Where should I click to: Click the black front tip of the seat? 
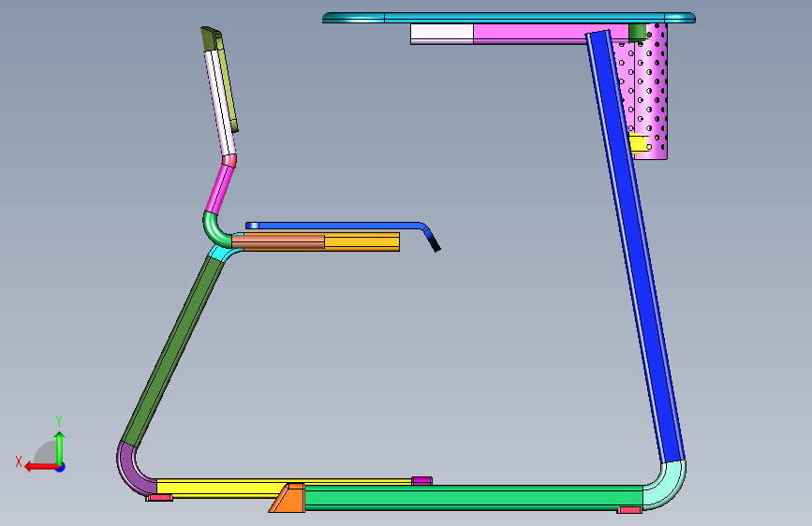click(x=434, y=244)
